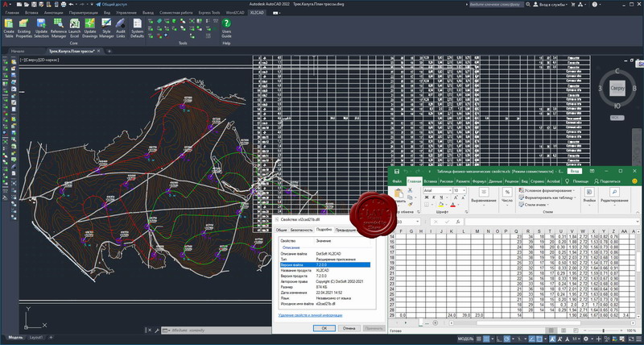Open System Defaults settings
This screenshot has width=644, height=345.
pyautogui.click(x=137, y=28)
